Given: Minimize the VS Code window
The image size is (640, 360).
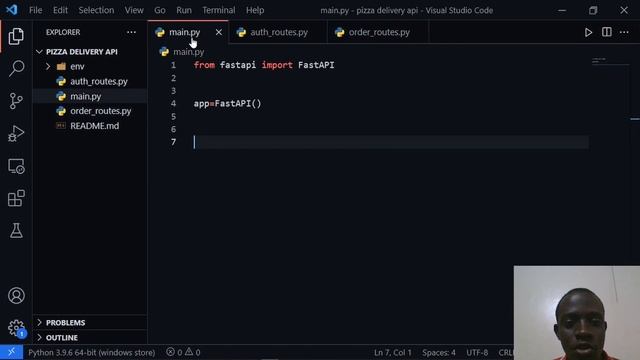Looking at the screenshot, I should pos(562,10).
